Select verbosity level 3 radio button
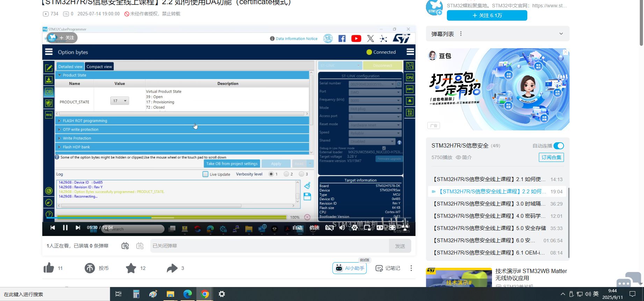644x301 pixels. [301, 174]
